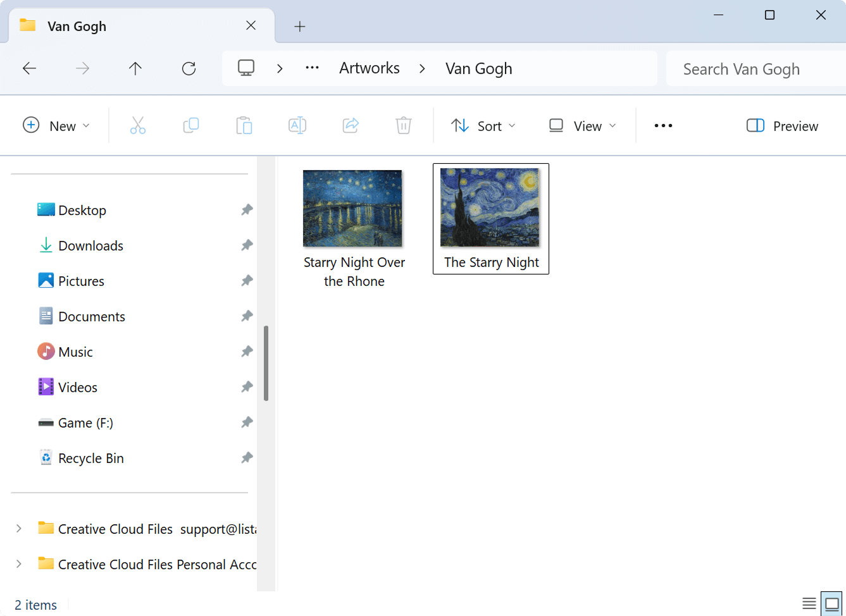846x616 pixels.
Task: Switch to large thumbnails view
Action: tap(832, 604)
